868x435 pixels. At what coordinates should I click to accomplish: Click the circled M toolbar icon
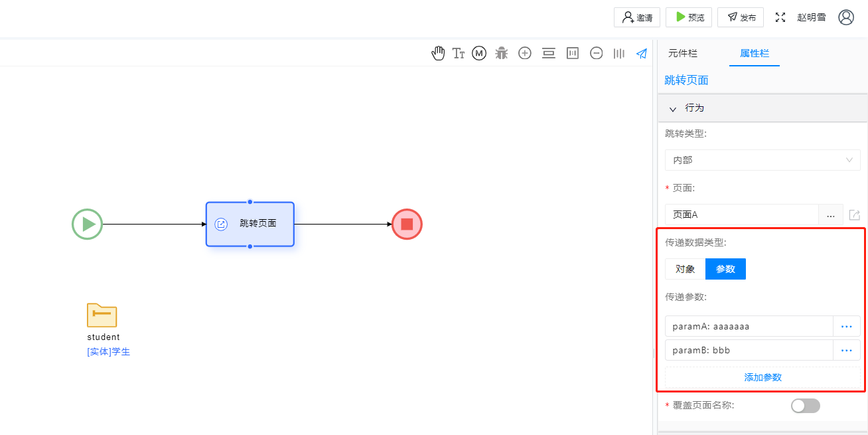point(479,54)
